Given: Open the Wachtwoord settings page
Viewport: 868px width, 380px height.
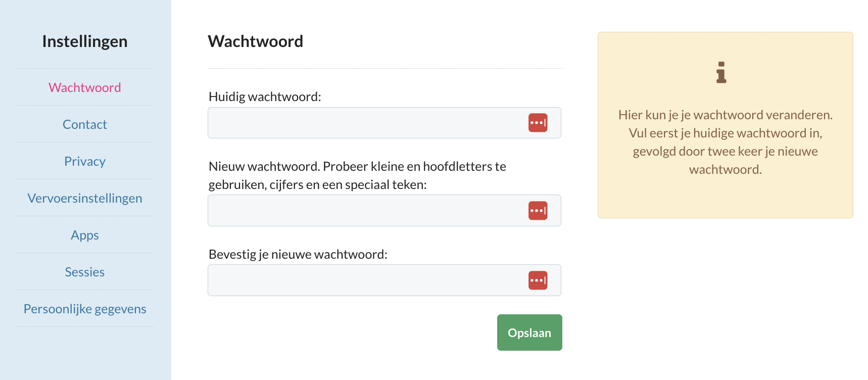Looking at the screenshot, I should (85, 87).
